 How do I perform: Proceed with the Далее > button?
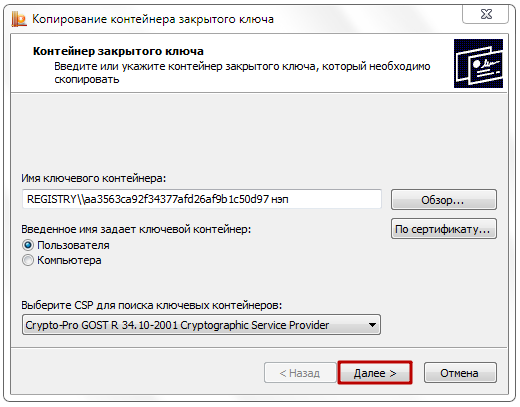[x=375, y=373]
